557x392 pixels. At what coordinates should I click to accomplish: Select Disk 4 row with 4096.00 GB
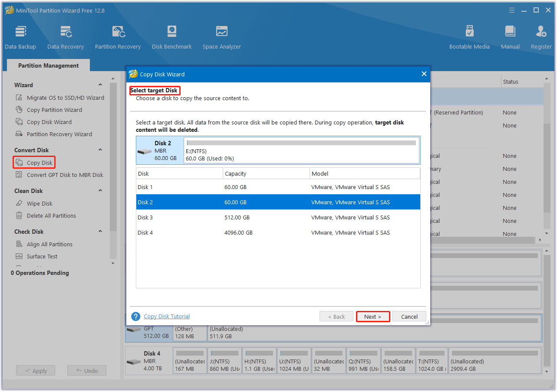pos(278,232)
